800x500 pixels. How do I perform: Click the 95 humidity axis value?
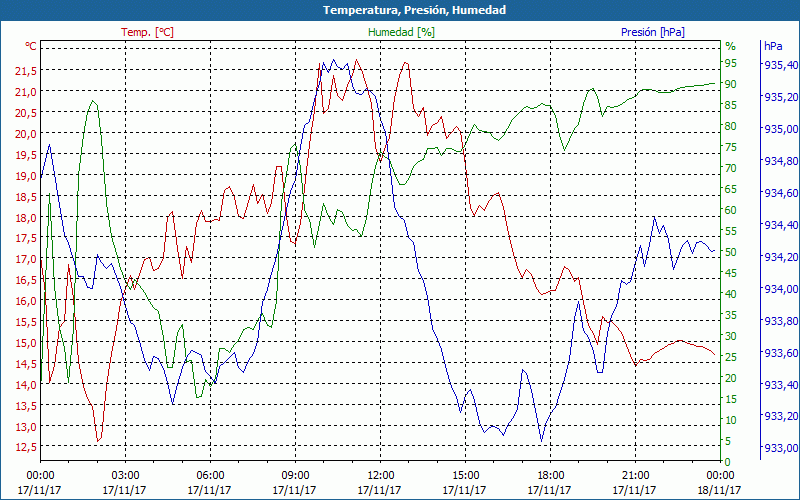click(731, 63)
